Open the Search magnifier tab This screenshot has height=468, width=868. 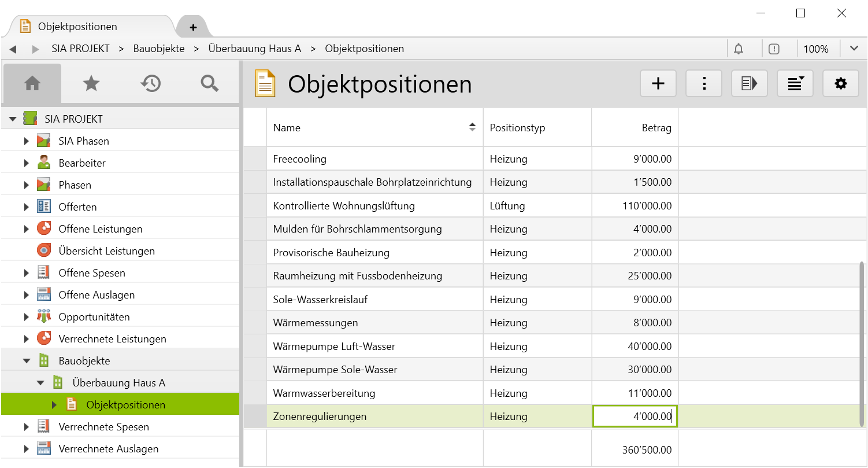pos(209,84)
